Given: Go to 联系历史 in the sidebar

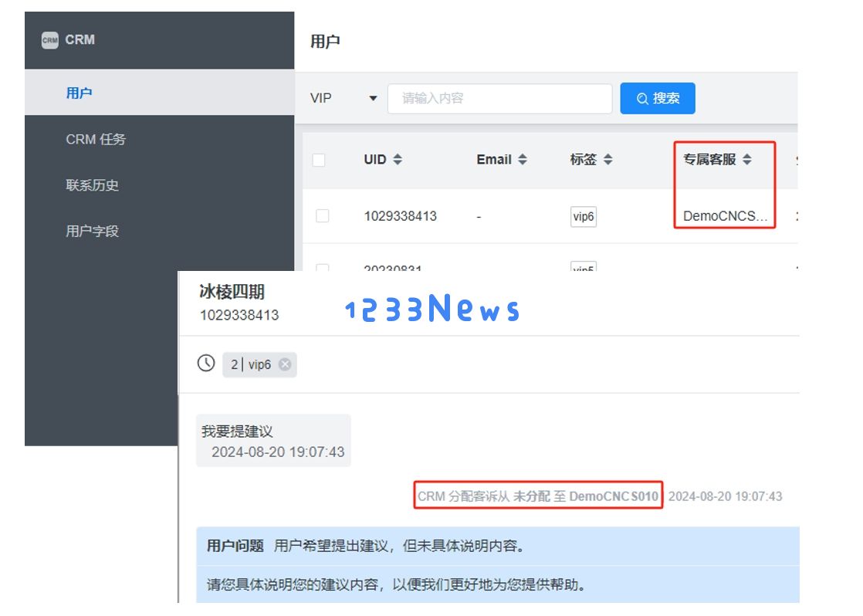Looking at the screenshot, I should (160, 185).
